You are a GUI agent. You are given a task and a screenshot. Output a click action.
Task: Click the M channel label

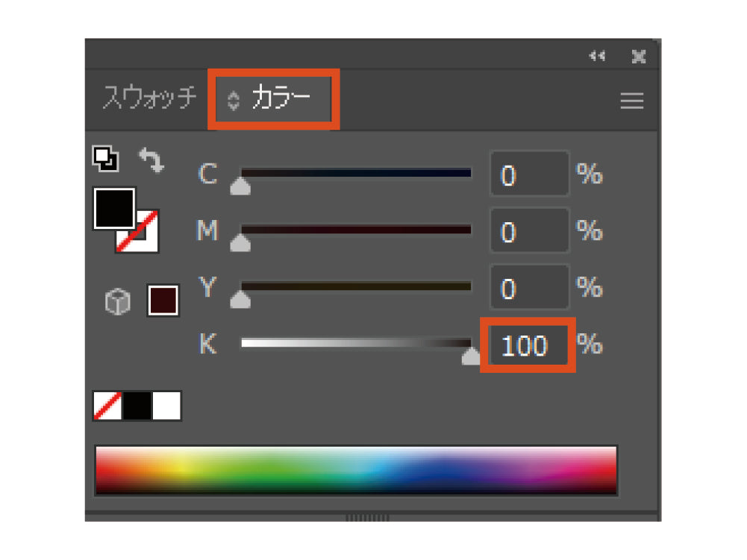(207, 230)
